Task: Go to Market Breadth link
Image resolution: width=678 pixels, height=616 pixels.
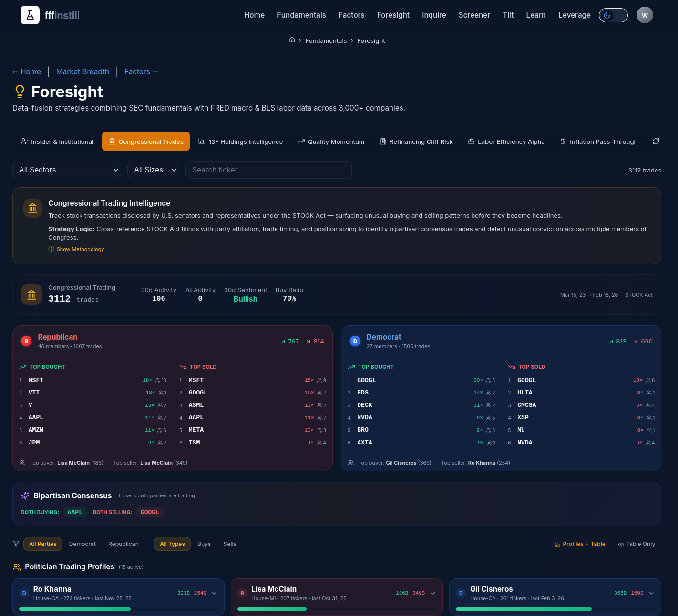Action: (x=82, y=71)
